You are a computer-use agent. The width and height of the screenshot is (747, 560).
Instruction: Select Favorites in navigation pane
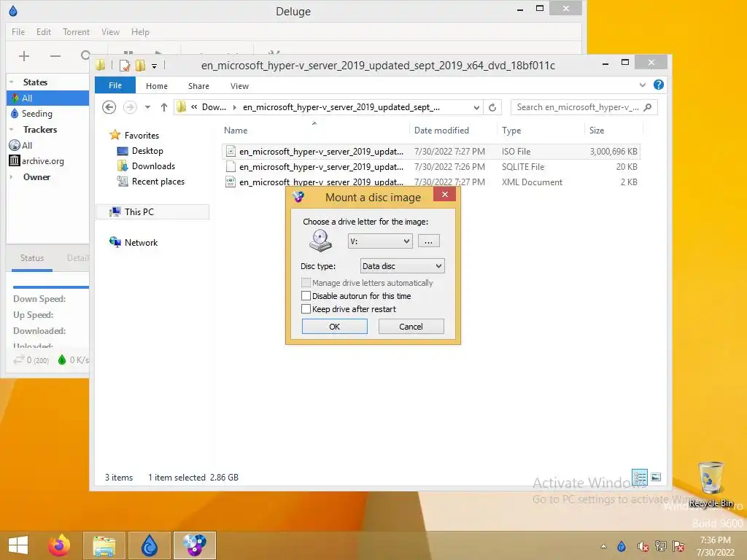click(x=142, y=135)
